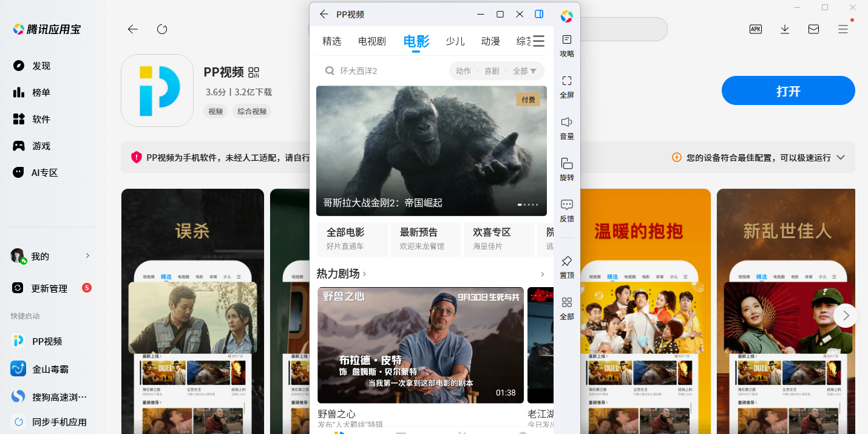Pin window with 置顶
This screenshot has height=434, width=868.
point(566,267)
